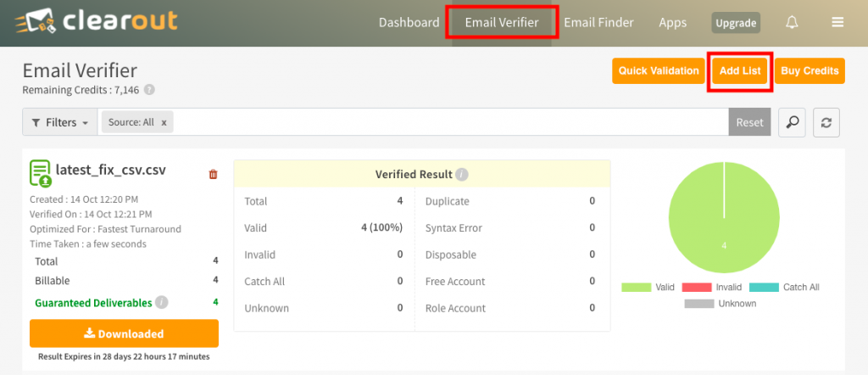Screen dimensions: 868x375
Task: Toggle the Valid legend swatch
Action: pyautogui.click(x=637, y=287)
